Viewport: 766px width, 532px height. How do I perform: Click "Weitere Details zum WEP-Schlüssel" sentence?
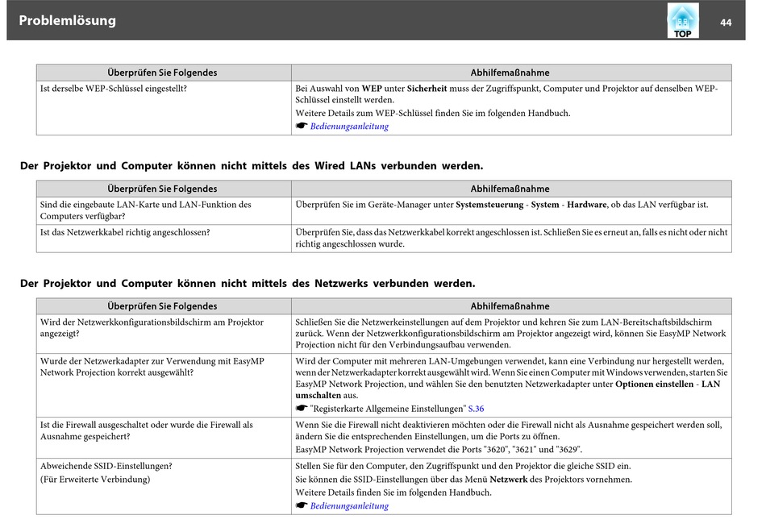point(432,113)
